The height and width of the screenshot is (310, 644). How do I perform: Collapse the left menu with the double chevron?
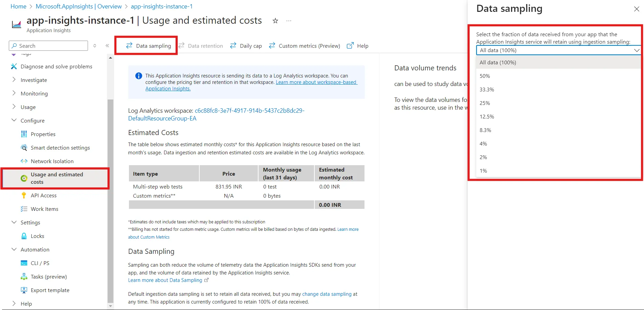pos(107,45)
